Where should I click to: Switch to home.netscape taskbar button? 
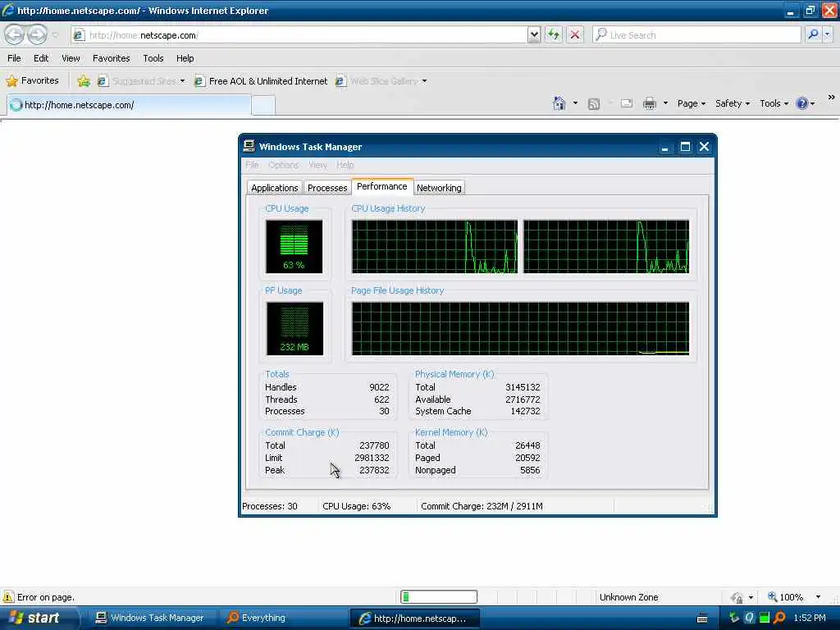point(414,618)
